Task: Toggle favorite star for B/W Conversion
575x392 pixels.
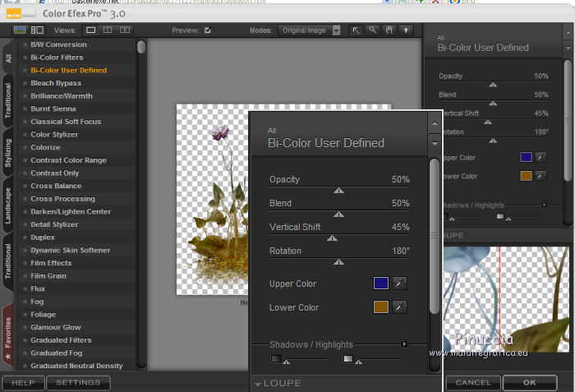Action: tap(25, 44)
